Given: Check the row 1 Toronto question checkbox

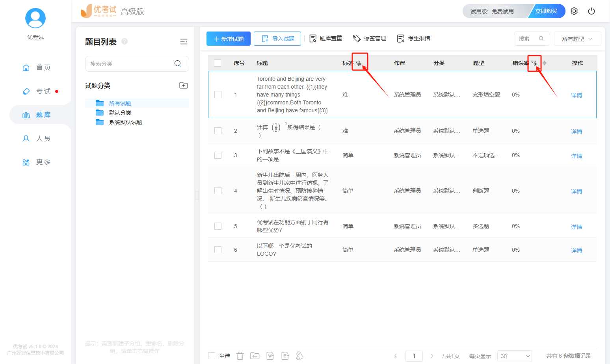Looking at the screenshot, I should click(x=218, y=95).
